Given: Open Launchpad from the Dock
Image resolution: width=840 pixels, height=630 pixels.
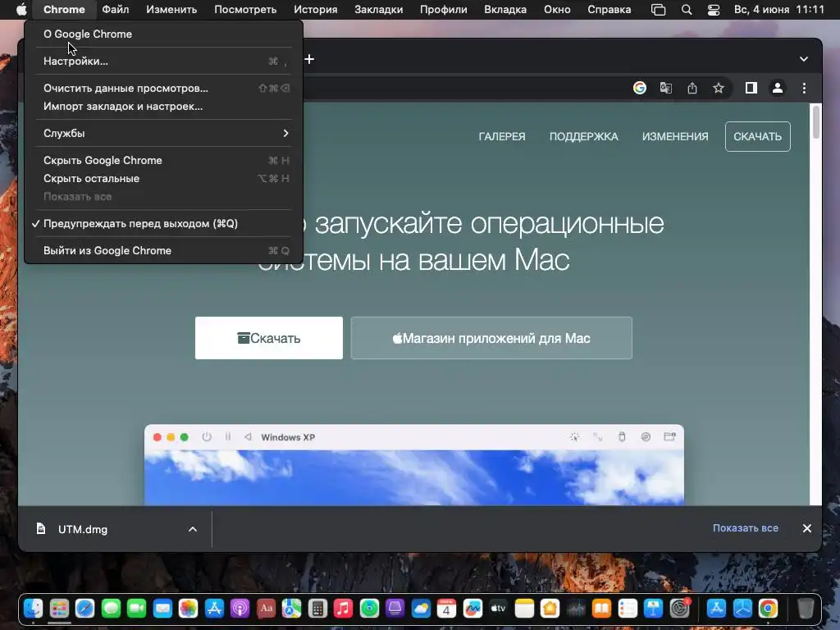Looking at the screenshot, I should (59, 609).
